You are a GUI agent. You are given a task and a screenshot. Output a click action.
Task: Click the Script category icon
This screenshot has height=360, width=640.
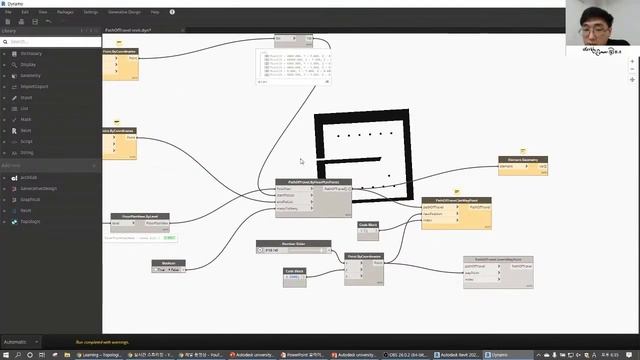click(14, 142)
